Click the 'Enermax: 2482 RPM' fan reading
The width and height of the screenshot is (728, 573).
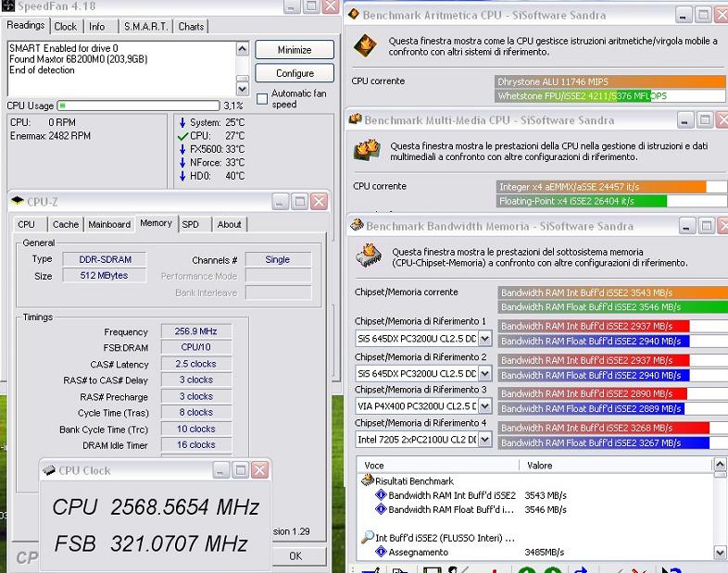pyautogui.click(x=50, y=136)
